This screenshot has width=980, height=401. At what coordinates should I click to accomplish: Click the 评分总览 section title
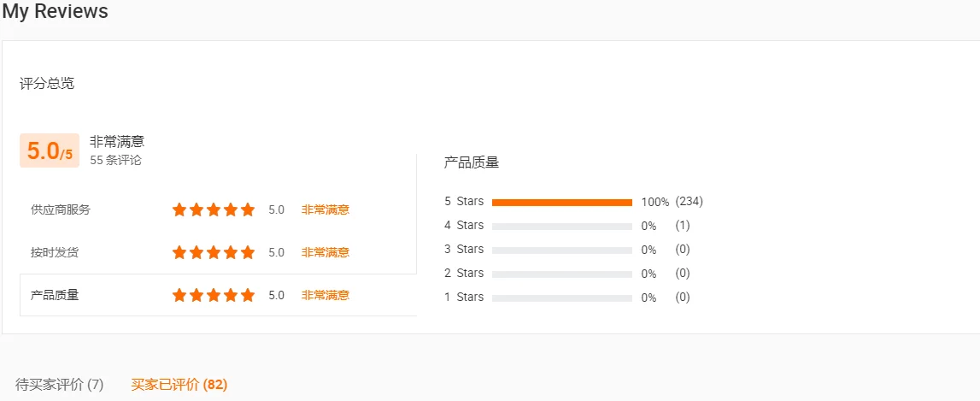pyautogui.click(x=47, y=84)
